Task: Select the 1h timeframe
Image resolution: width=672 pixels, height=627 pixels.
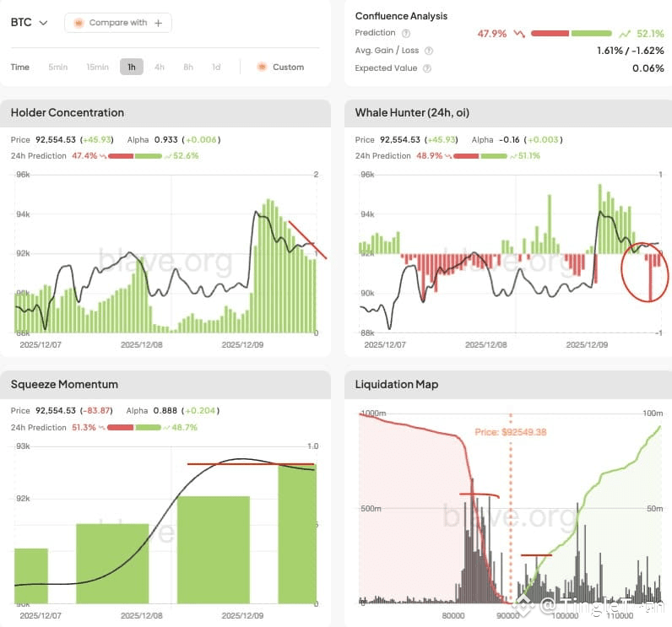Action: 132,68
